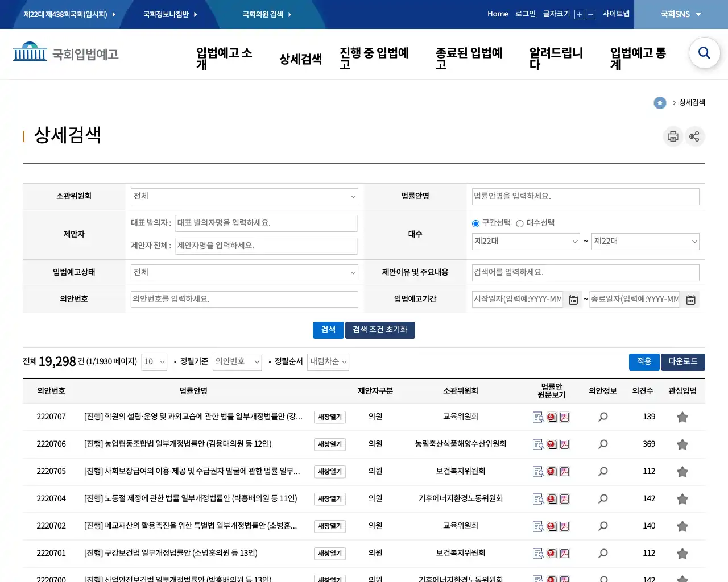Click the 로그인 link
This screenshot has height=582, width=728.
526,14
